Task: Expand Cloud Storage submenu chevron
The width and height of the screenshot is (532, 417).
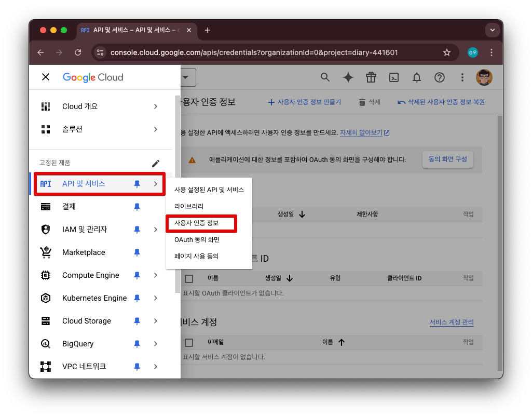Action: click(x=155, y=321)
